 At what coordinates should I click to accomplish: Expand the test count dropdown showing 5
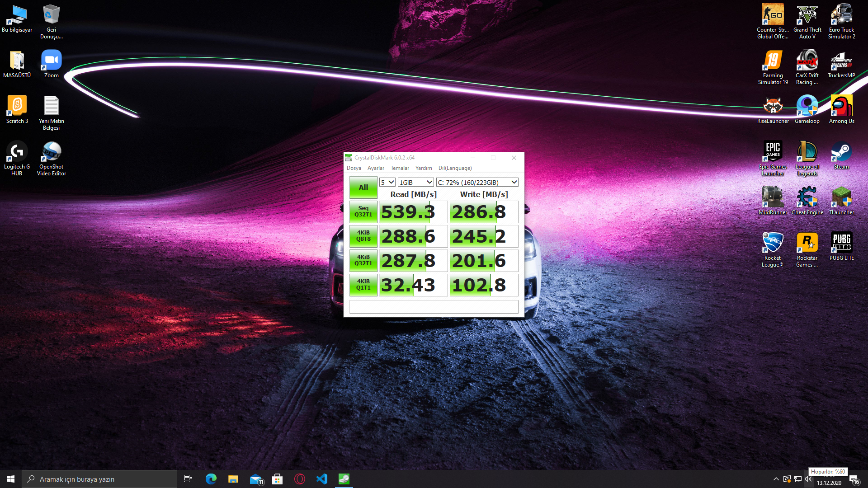(387, 182)
